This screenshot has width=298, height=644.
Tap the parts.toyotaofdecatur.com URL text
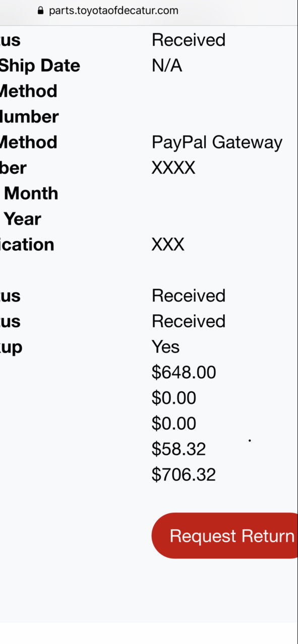113,11
